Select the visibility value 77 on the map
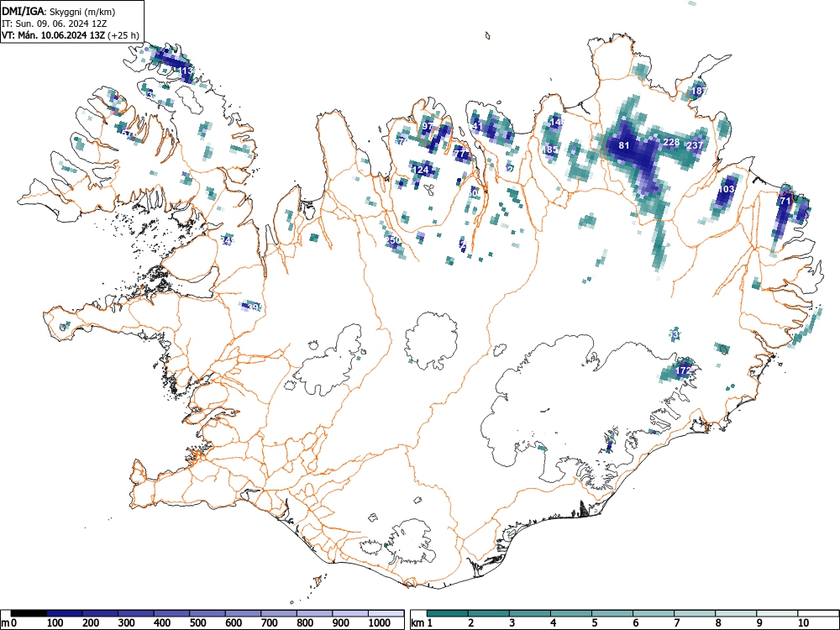This screenshot has width=840, height=630. click(x=460, y=154)
